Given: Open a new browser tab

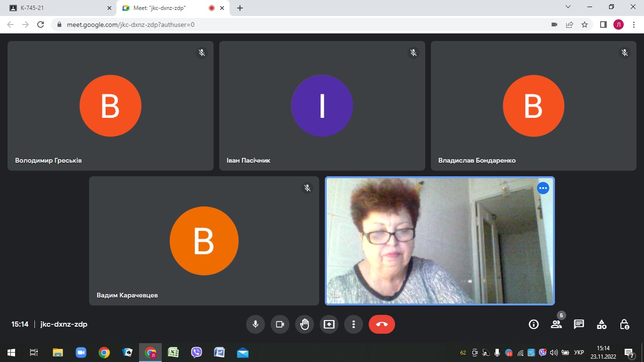Looking at the screenshot, I should (x=240, y=8).
